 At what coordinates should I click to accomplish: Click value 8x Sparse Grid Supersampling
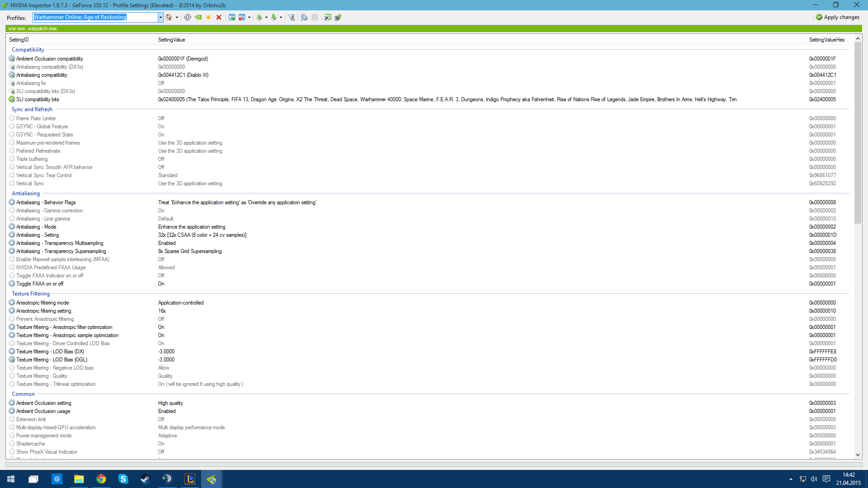[190, 251]
